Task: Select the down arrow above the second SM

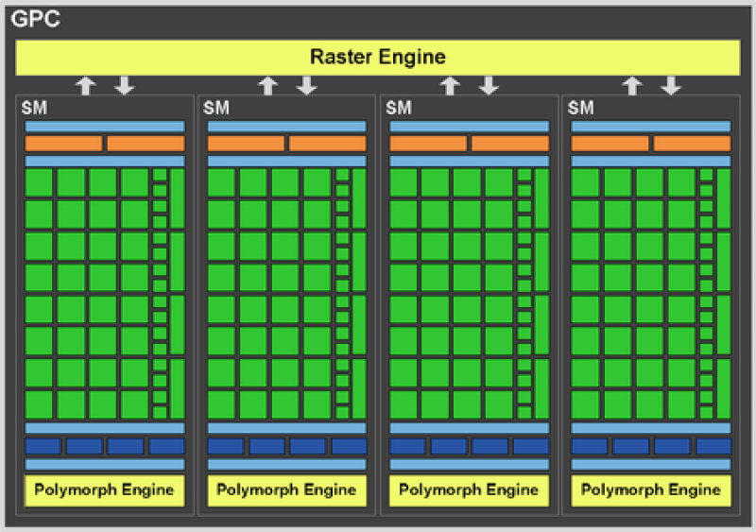Action: [306, 86]
